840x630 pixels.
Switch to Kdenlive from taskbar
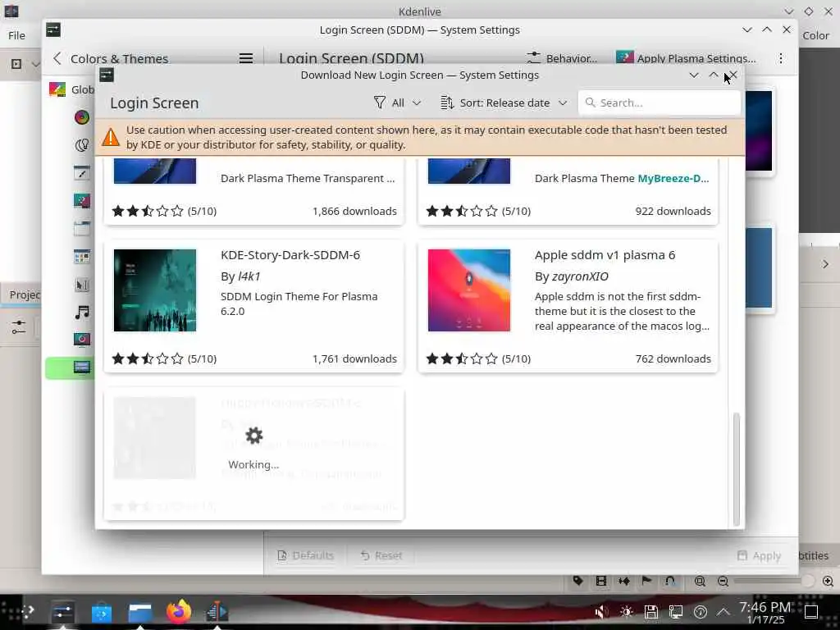(217, 612)
